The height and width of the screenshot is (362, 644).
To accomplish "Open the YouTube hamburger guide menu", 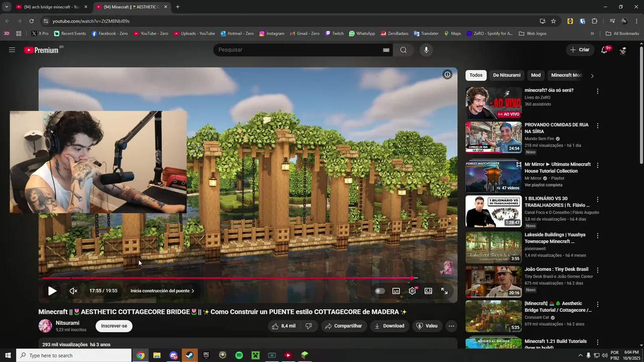I will [12, 50].
